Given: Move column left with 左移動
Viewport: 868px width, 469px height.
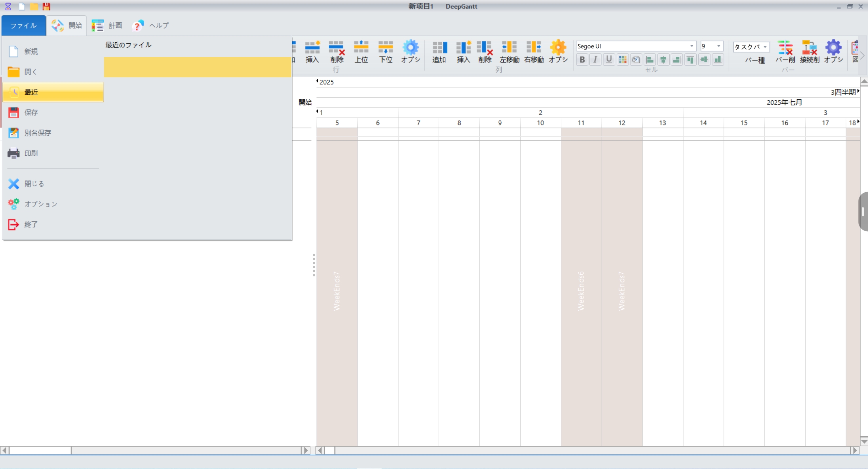Looking at the screenshot, I should click(x=509, y=52).
